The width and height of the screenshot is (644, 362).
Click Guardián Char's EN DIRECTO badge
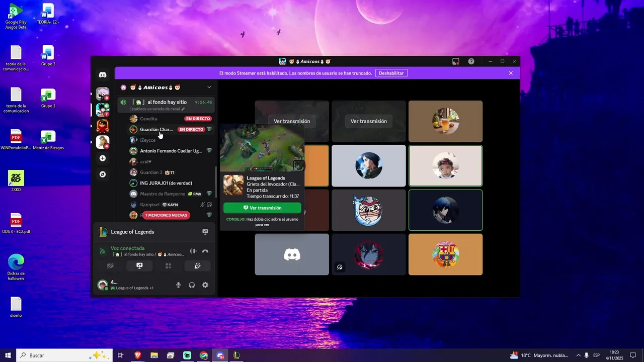tap(191, 129)
